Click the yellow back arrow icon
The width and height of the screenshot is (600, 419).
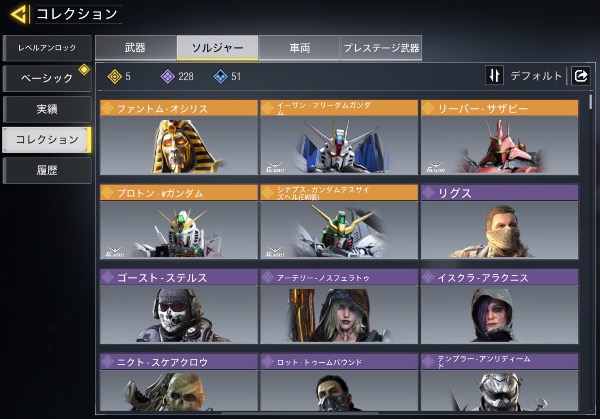[20, 14]
